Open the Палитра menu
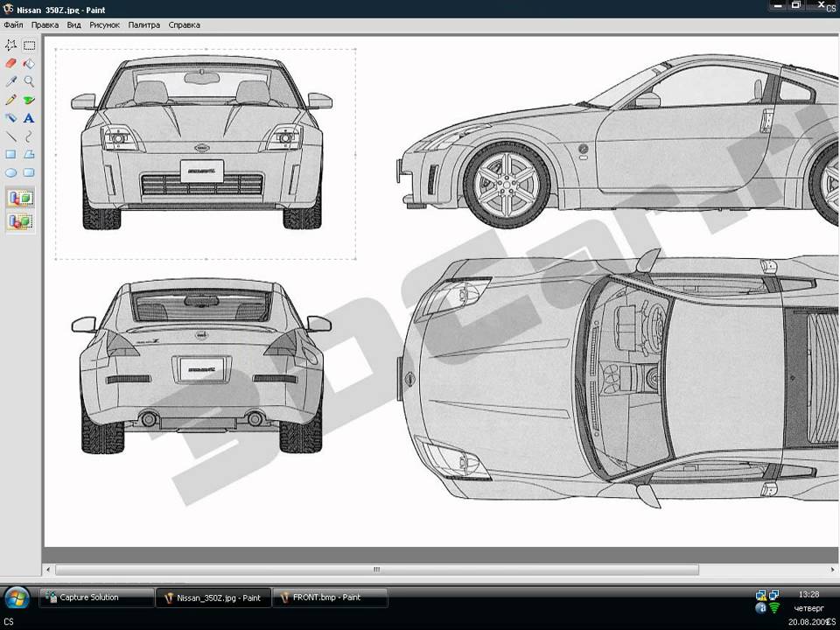 click(x=144, y=24)
